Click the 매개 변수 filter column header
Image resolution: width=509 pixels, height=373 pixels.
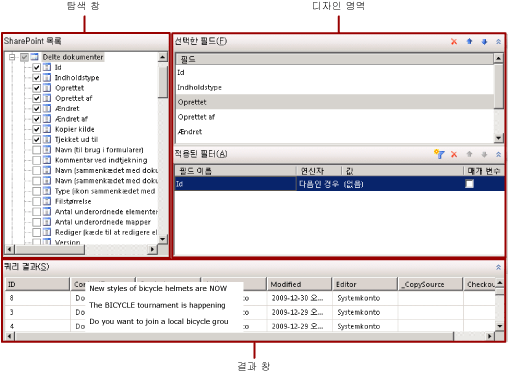pyautogui.click(x=484, y=171)
